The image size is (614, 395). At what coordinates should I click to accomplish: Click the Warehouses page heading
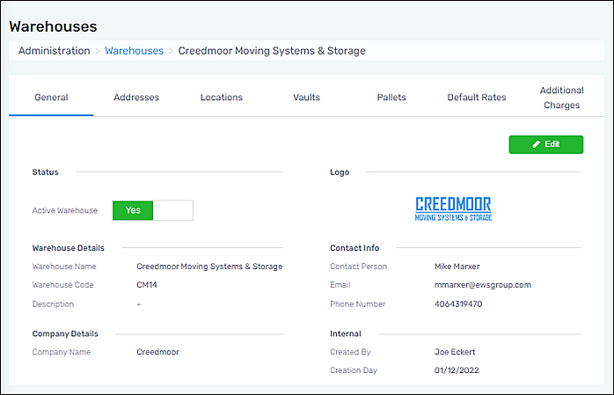tap(53, 27)
